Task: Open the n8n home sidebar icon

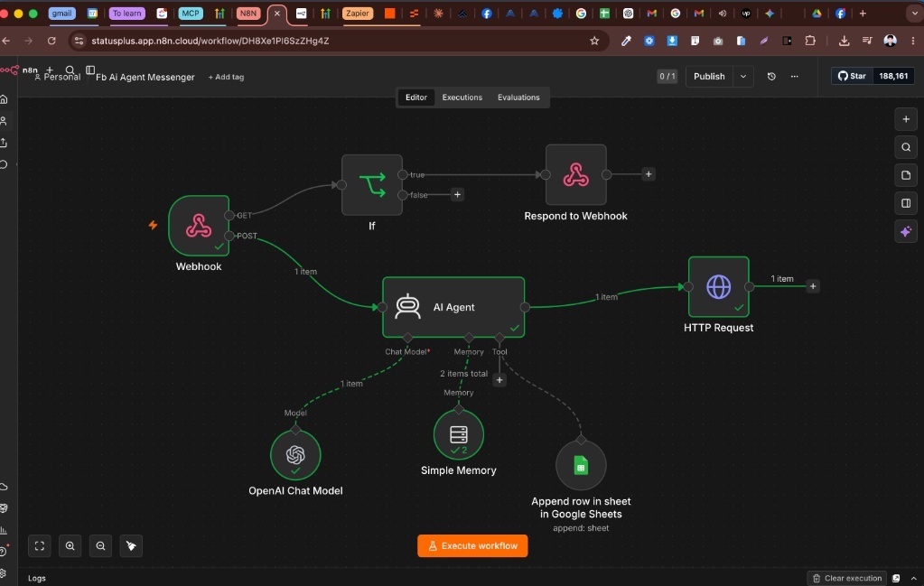Action: pyautogui.click(x=5, y=99)
